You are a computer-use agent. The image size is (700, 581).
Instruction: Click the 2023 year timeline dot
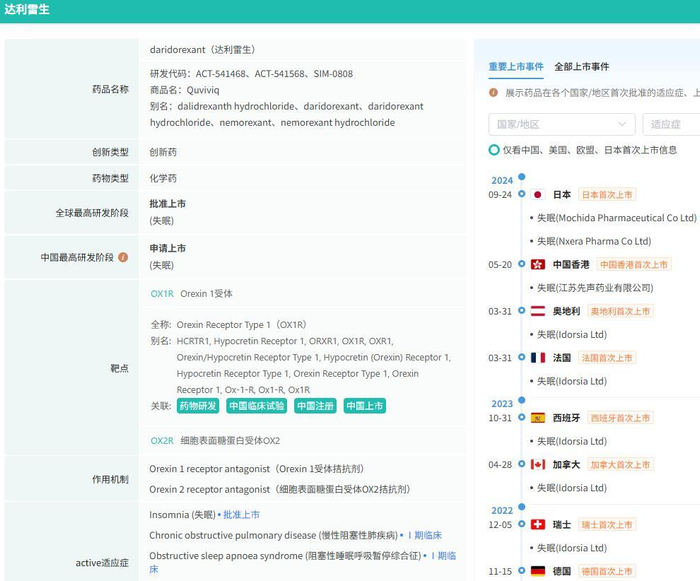pos(521,400)
